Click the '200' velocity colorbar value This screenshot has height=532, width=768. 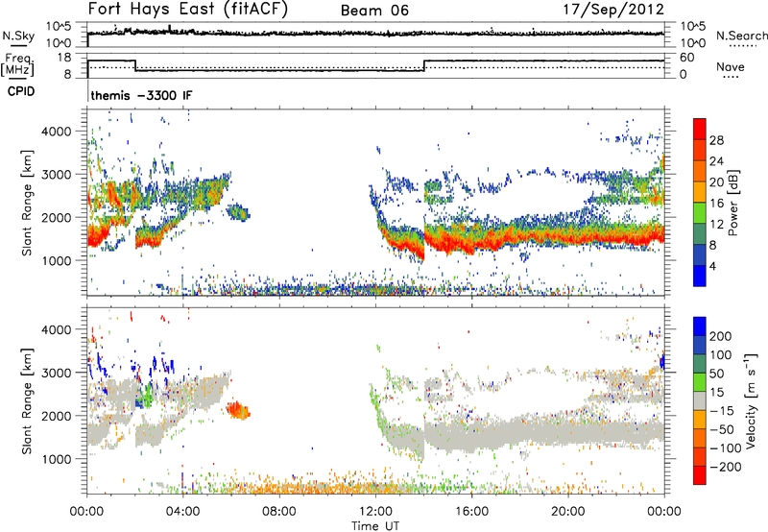click(721, 336)
